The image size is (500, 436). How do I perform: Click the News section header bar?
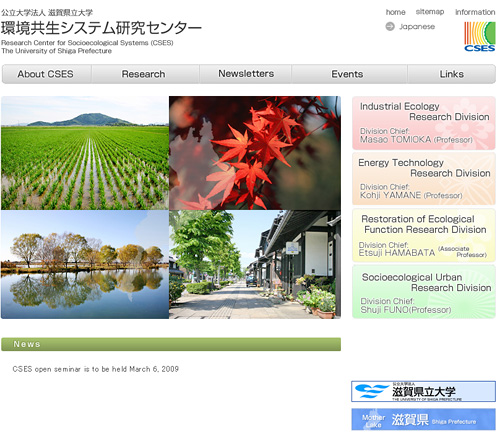pyautogui.click(x=171, y=344)
